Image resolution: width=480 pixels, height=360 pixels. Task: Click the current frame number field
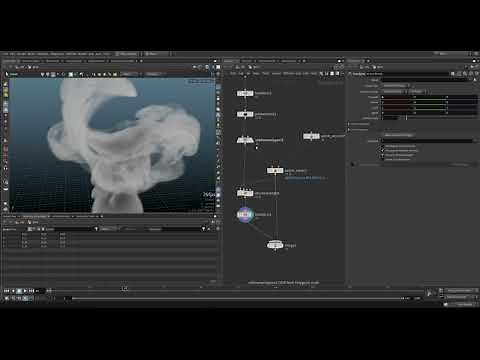(x=40, y=291)
